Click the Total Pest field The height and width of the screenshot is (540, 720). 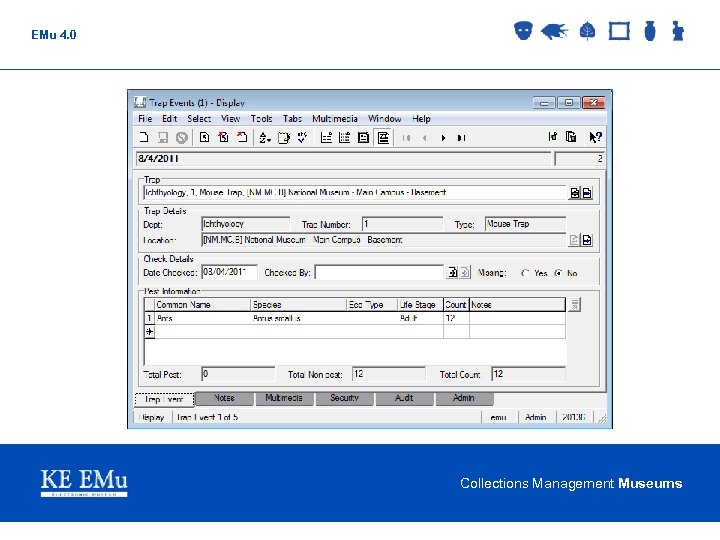[238, 374]
